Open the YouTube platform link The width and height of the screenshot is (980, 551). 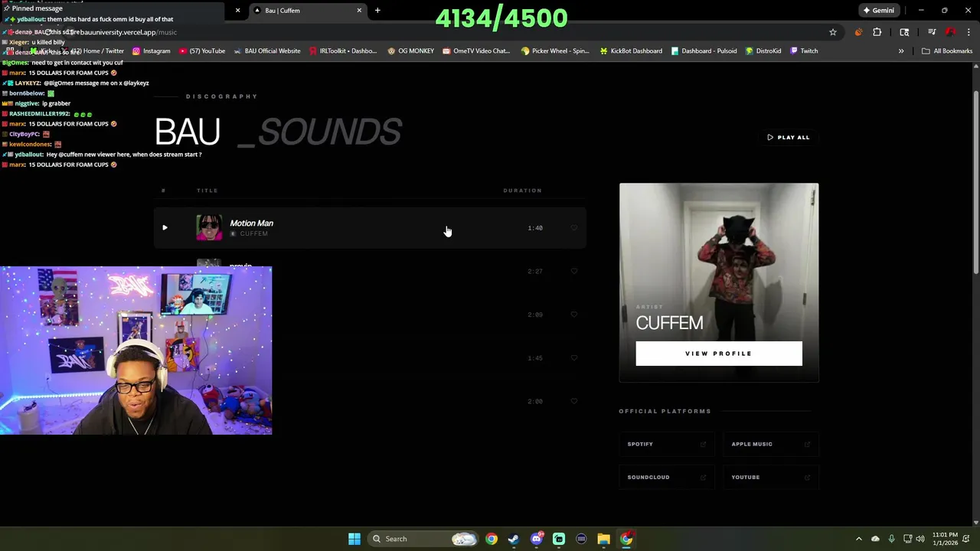click(x=771, y=477)
